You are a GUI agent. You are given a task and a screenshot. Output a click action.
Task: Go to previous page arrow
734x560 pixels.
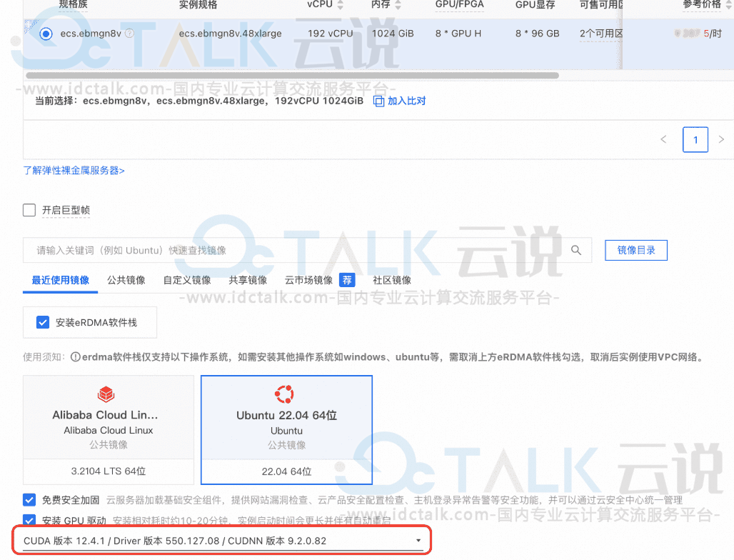click(x=663, y=139)
